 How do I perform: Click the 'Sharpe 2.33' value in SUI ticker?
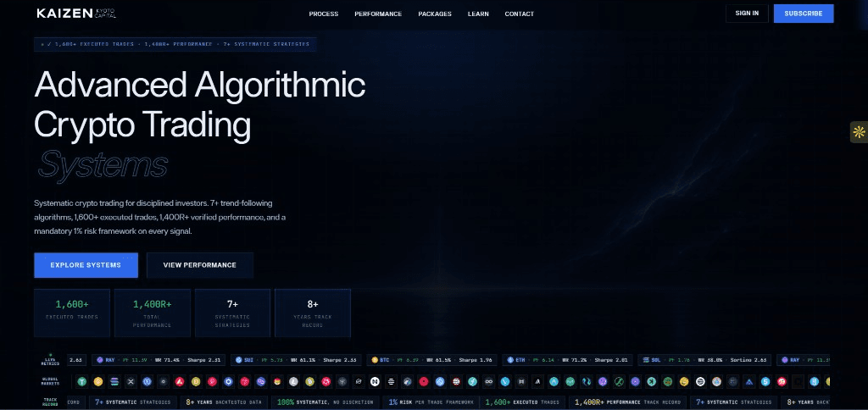click(340, 360)
